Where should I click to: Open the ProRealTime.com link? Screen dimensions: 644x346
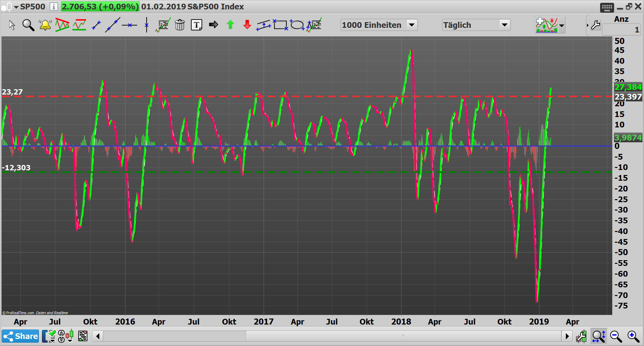click(x=18, y=312)
